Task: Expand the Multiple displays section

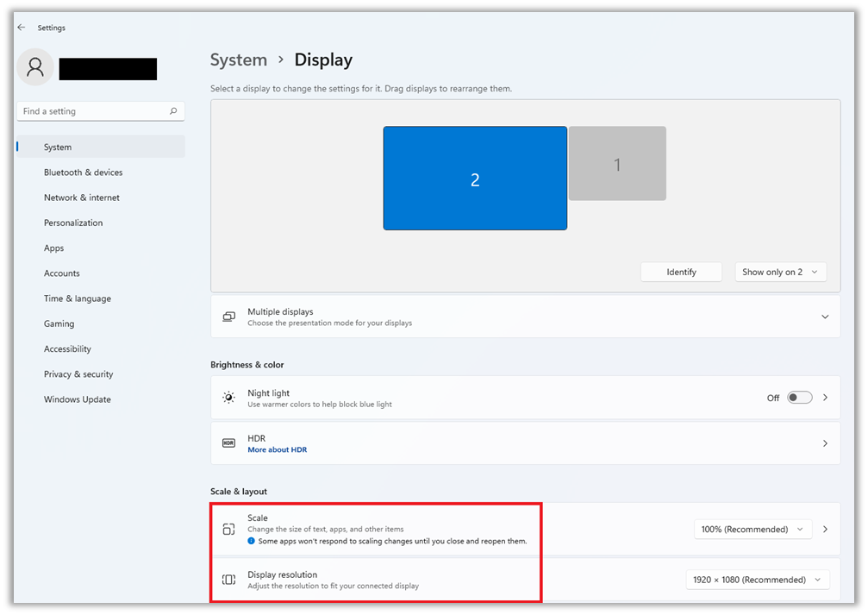Action: (x=824, y=317)
